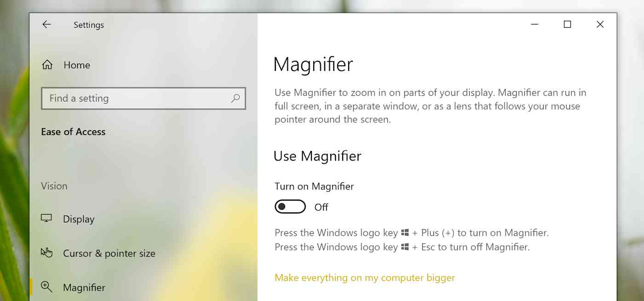
Task: Open Make everything on my computer bigger link
Action: pos(365,278)
